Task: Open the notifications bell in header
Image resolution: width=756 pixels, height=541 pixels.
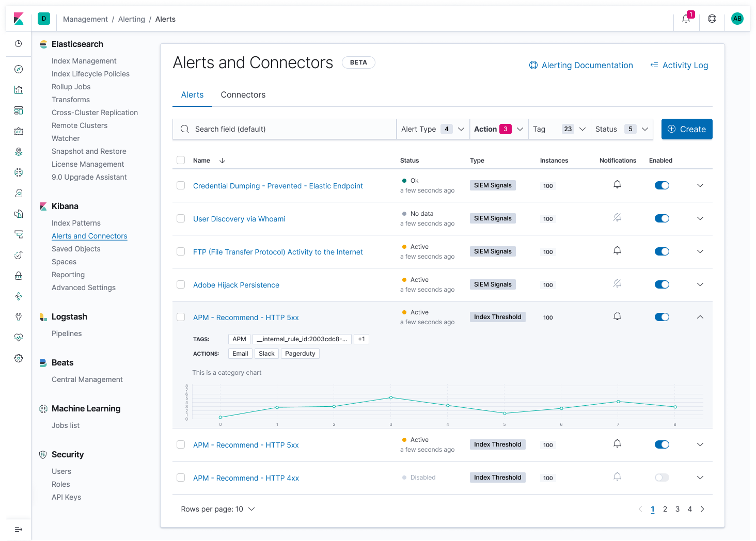Action: pos(686,19)
